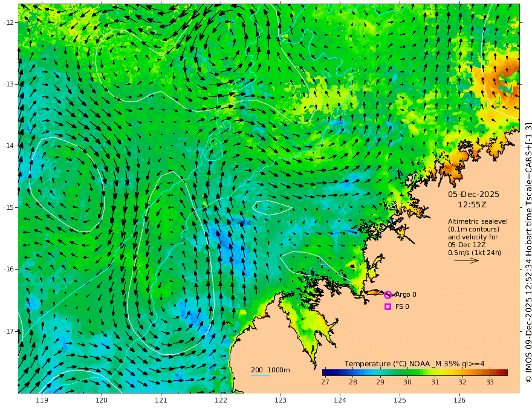Click the cyan 200m contour legend line

(260, 375)
